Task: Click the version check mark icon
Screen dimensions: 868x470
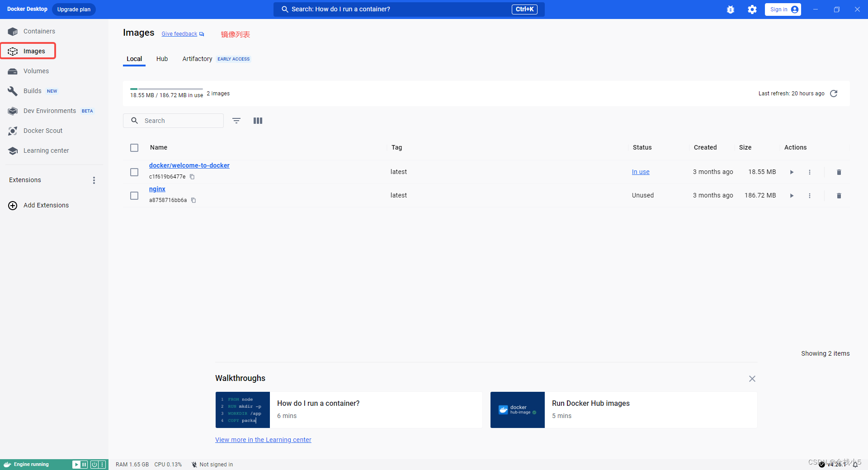Action: 822,465
